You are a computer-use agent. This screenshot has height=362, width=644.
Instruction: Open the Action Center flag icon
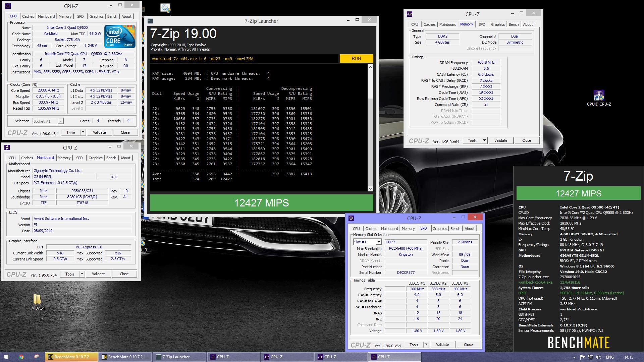(x=583, y=357)
